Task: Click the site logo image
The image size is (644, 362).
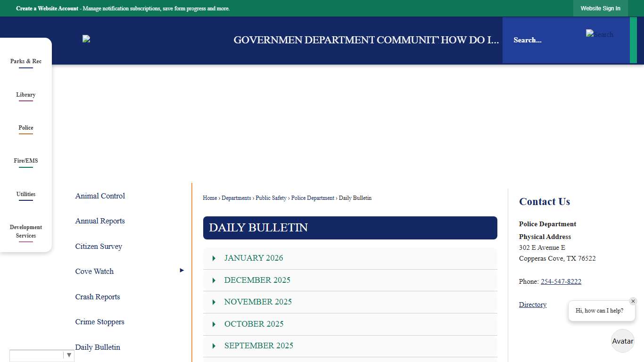Action: click(86, 39)
